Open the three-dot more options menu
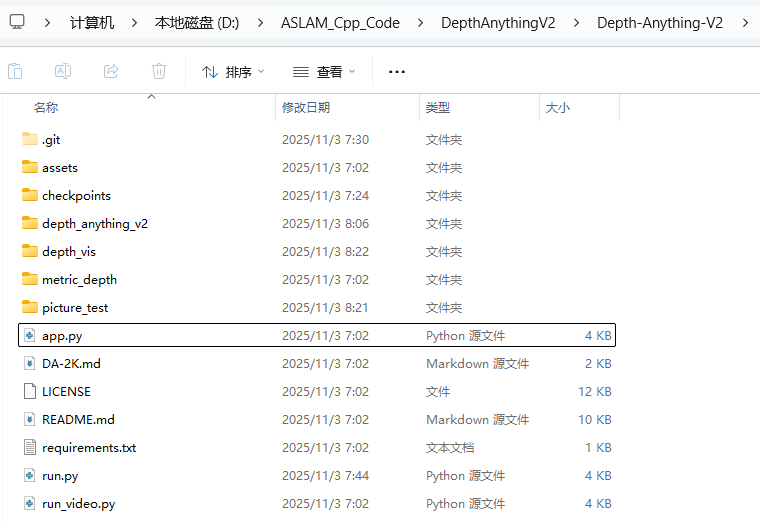This screenshot has height=526, width=760. tap(396, 72)
